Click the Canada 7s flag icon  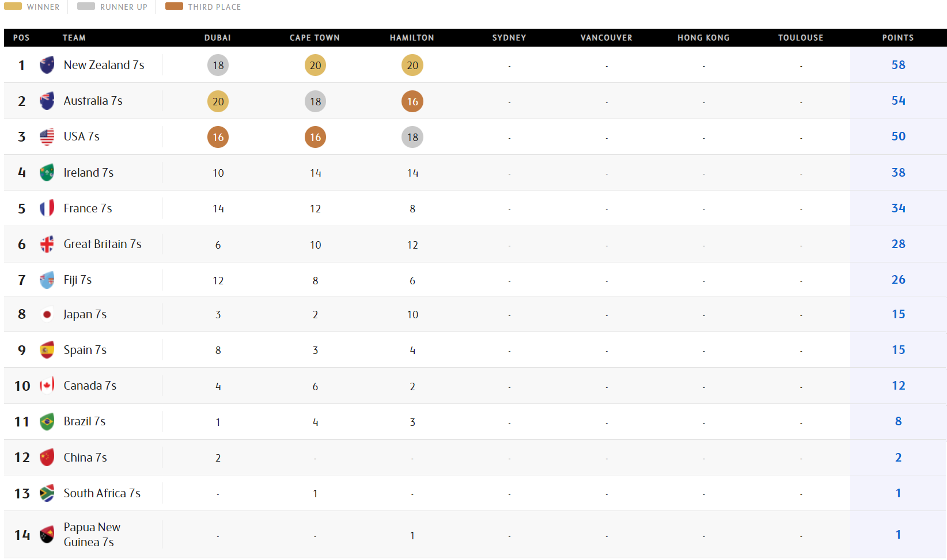[47, 386]
